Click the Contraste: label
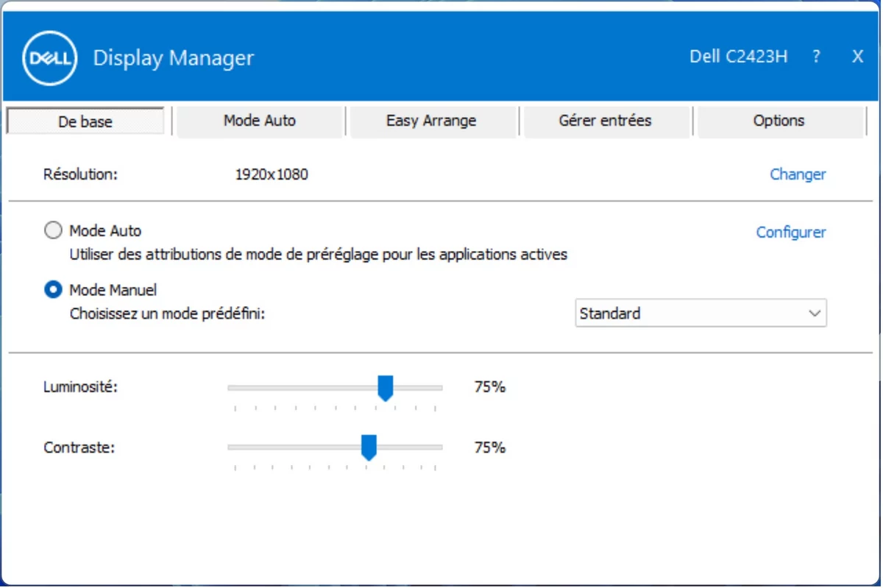Viewport: 883px width, 588px height. pos(79,447)
